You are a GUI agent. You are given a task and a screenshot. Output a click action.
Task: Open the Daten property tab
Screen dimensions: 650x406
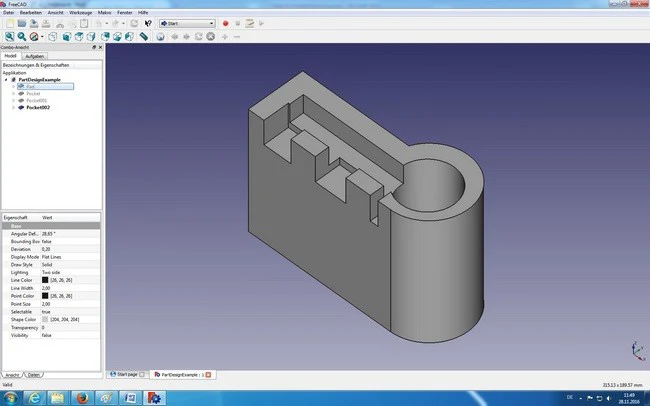coord(34,375)
